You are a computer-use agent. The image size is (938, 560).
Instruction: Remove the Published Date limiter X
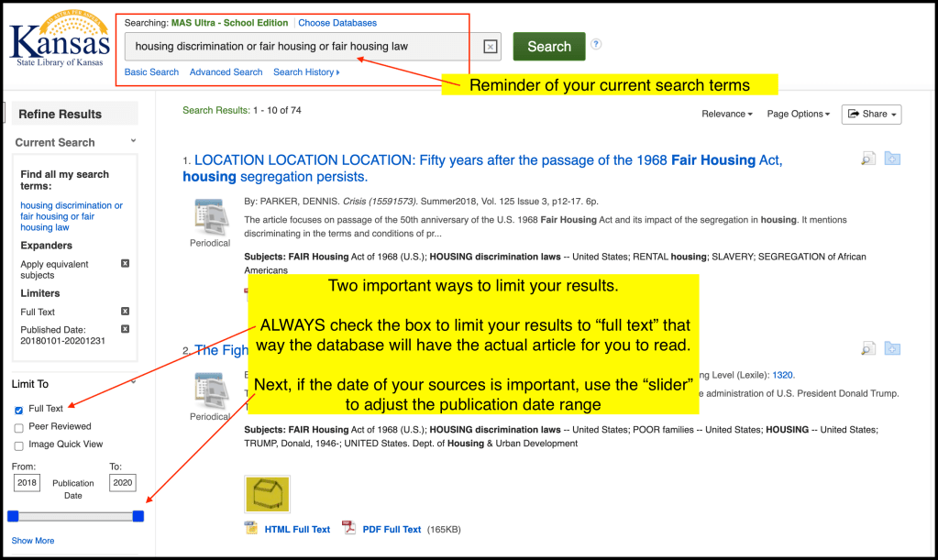coord(126,329)
